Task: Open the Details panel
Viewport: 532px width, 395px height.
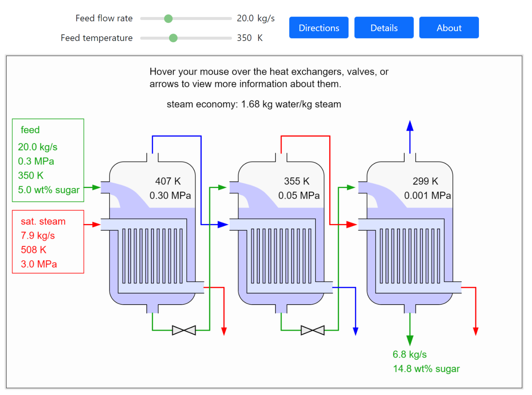Action: point(384,28)
